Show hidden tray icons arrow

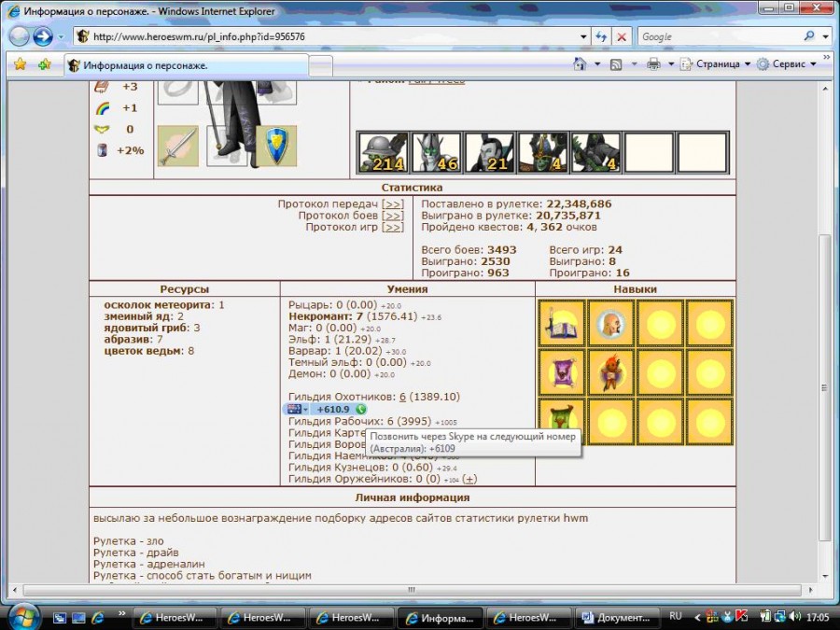click(x=697, y=617)
